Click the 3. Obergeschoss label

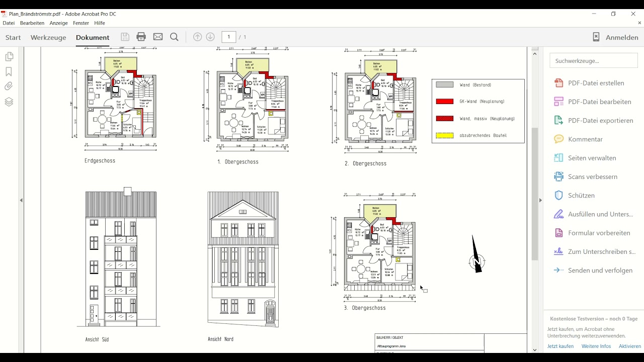point(365,308)
